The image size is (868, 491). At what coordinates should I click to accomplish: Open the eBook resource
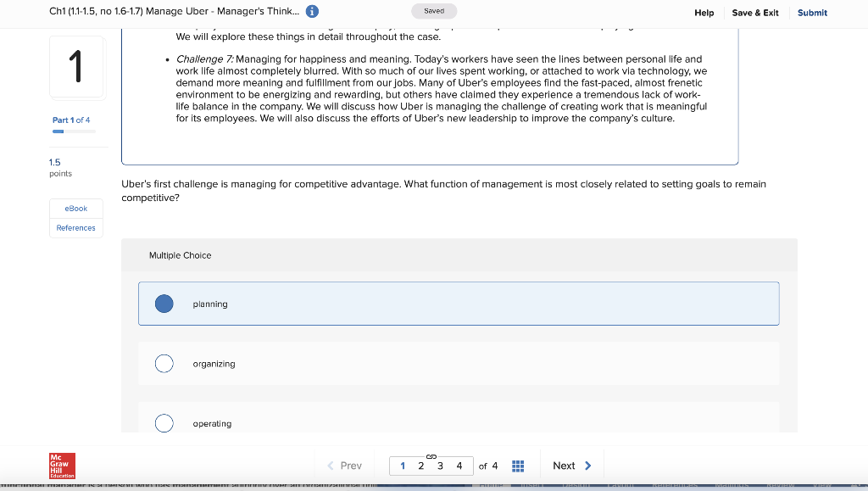coord(75,208)
